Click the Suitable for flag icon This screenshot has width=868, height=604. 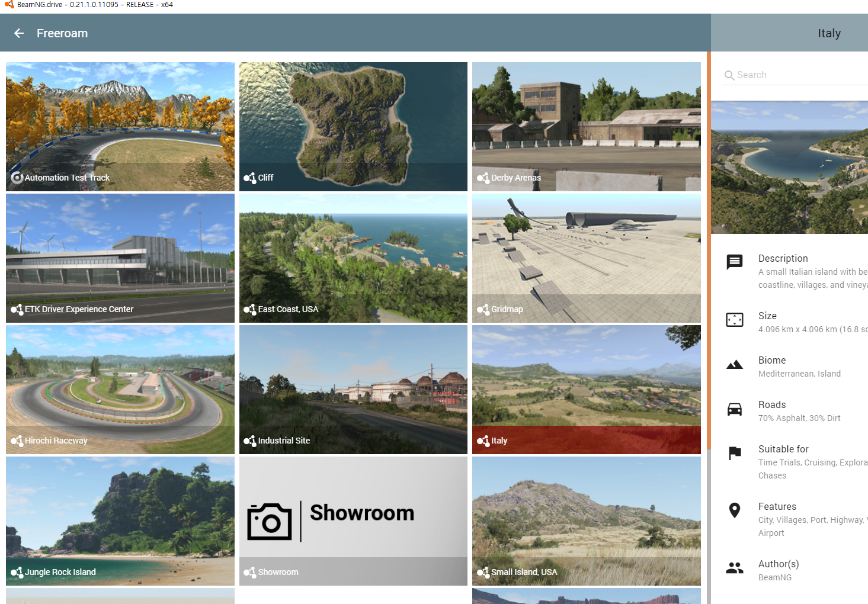(x=735, y=454)
